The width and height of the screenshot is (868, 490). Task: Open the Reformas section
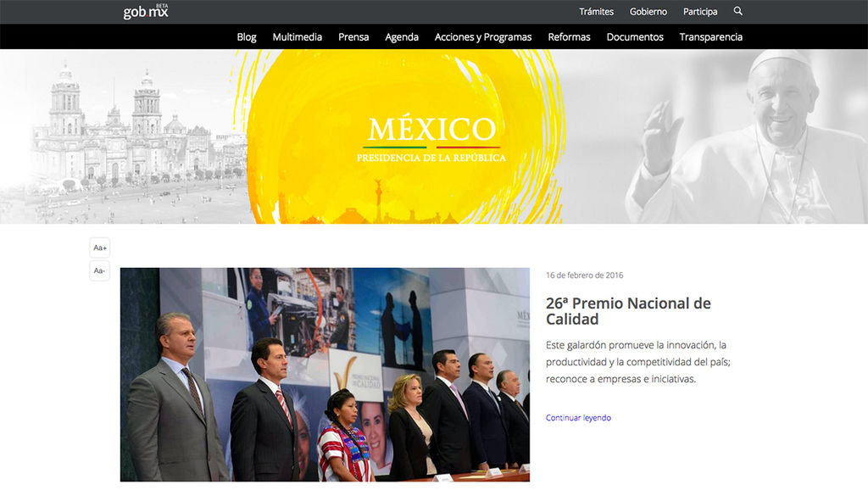[569, 36]
